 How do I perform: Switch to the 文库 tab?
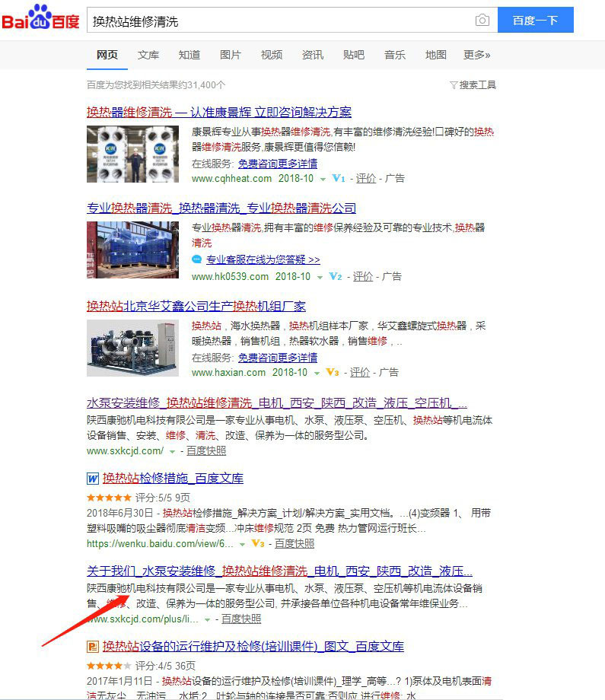point(148,55)
